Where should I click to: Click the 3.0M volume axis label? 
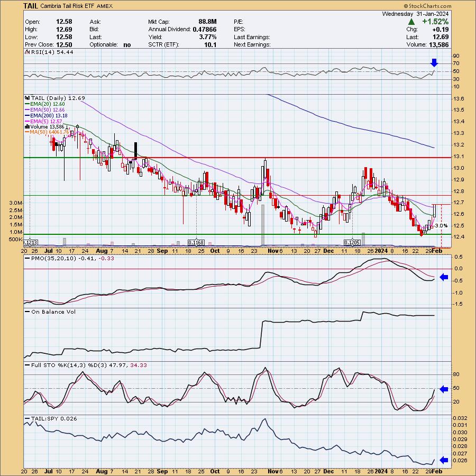point(16,203)
